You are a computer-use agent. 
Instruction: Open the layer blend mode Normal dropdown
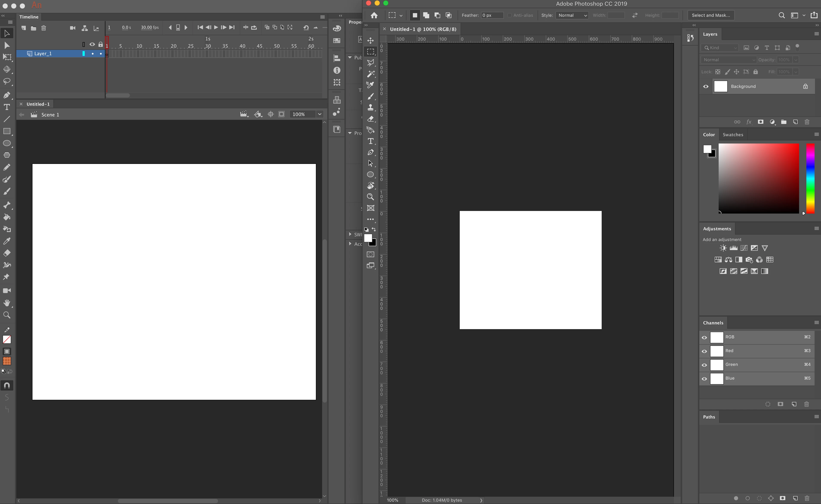[x=729, y=60]
